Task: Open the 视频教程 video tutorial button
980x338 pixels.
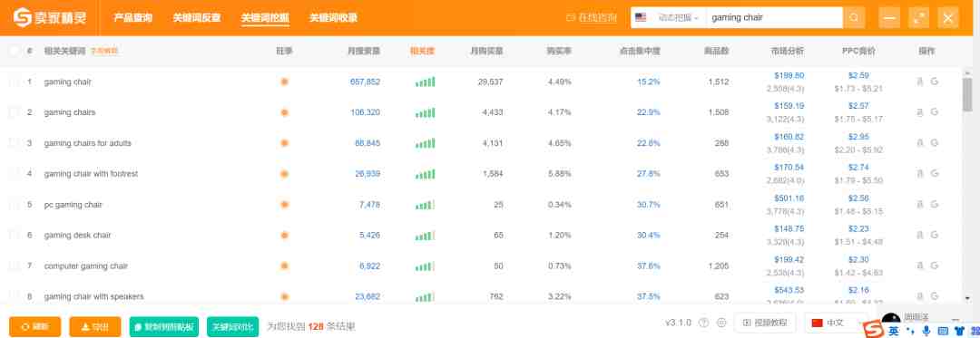Action: (764, 323)
